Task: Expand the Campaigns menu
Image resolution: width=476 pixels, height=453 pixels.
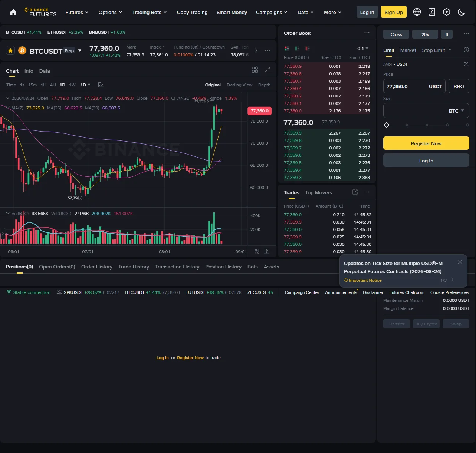Action: (x=272, y=12)
